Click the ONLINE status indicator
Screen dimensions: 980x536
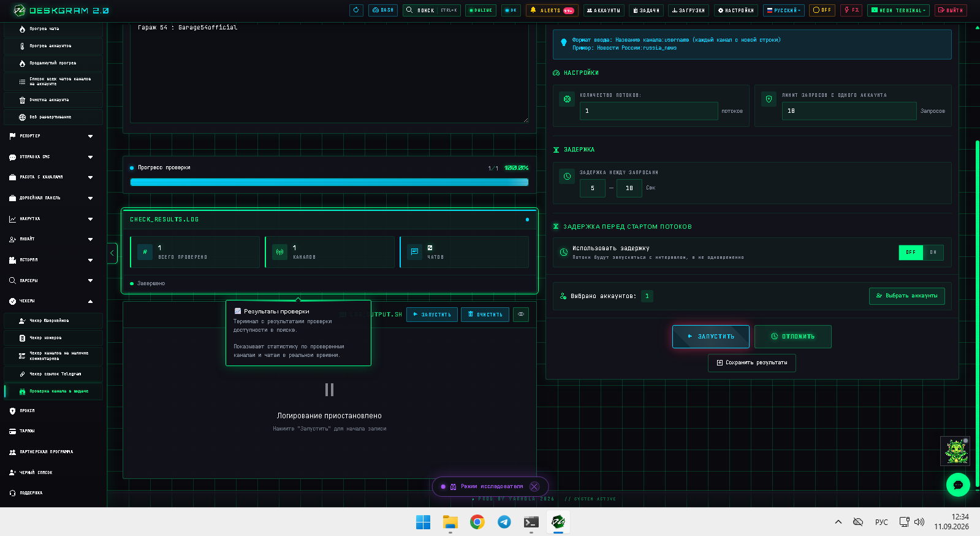pyautogui.click(x=481, y=10)
